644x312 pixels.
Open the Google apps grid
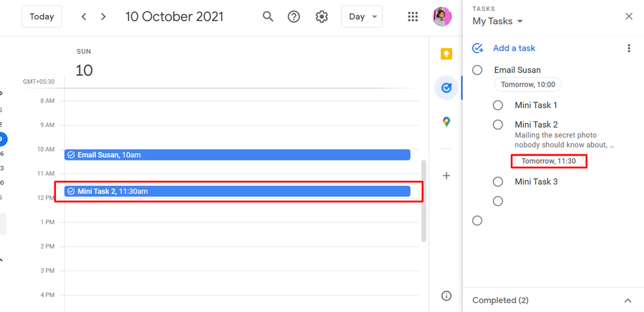tap(412, 17)
